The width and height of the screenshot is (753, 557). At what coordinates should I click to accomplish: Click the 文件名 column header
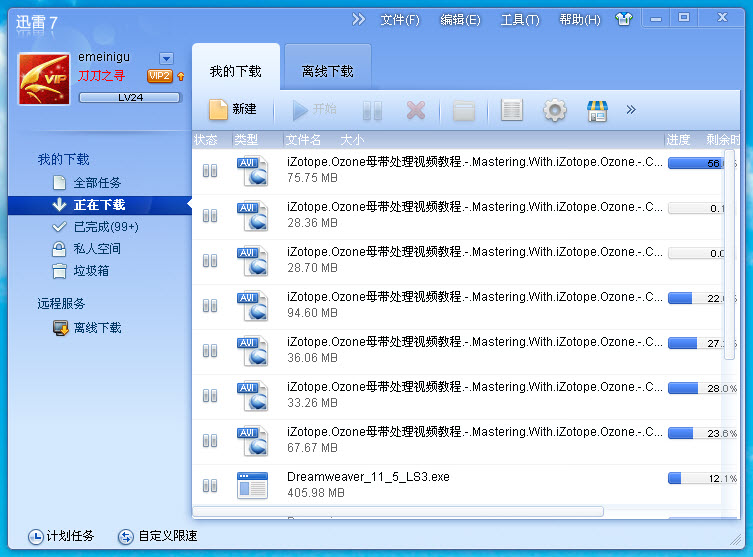[x=304, y=140]
